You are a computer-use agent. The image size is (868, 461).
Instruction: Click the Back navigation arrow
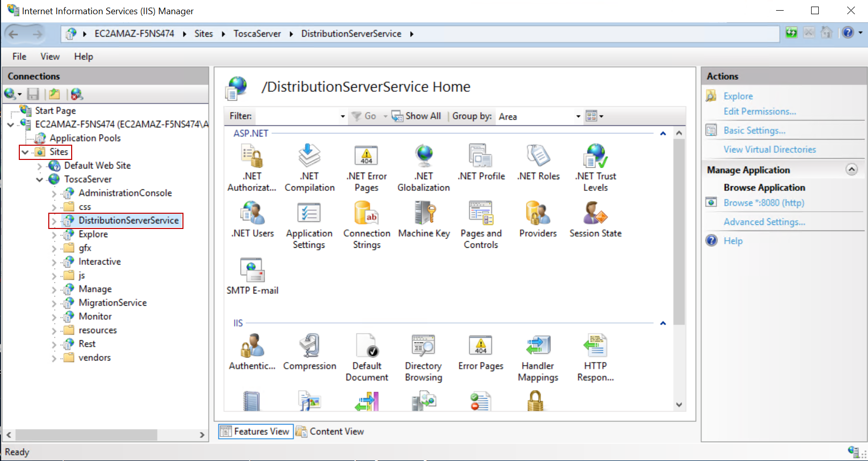(x=13, y=34)
